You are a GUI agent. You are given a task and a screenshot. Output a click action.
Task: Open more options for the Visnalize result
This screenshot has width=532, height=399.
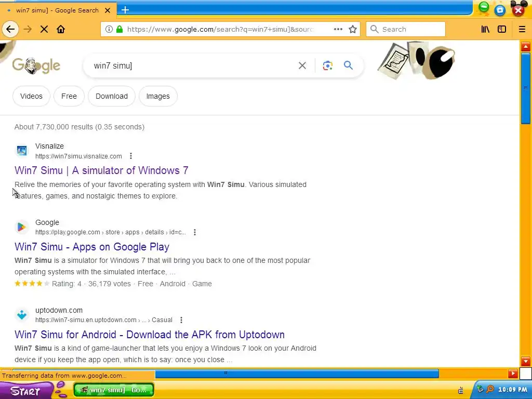[x=130, y=156]
